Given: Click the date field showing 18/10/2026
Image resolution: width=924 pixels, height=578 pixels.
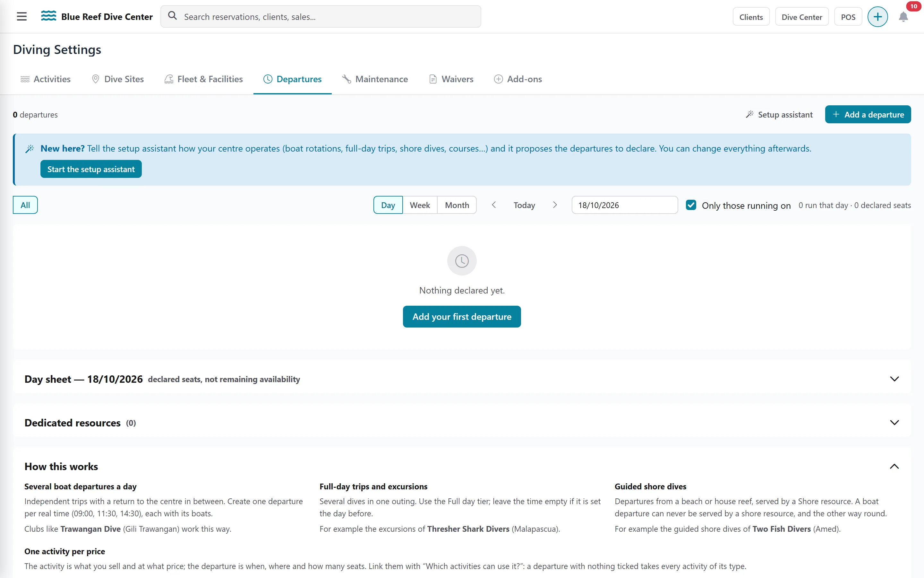Looking at the screenshot, I should click(624, 205).
